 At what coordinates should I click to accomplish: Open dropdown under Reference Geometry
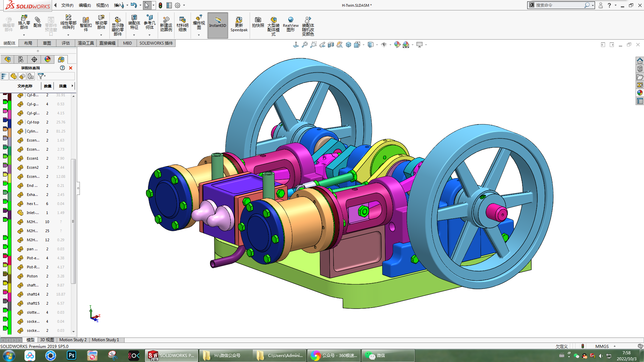[x=150, y=35]
